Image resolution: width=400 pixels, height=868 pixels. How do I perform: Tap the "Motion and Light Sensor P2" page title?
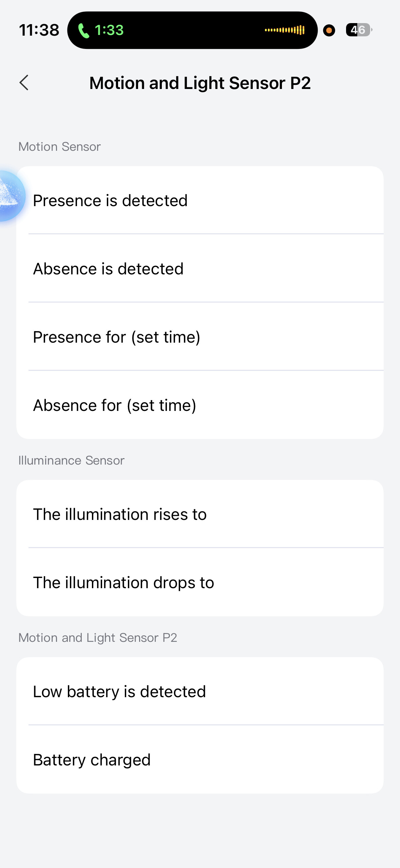200,83
